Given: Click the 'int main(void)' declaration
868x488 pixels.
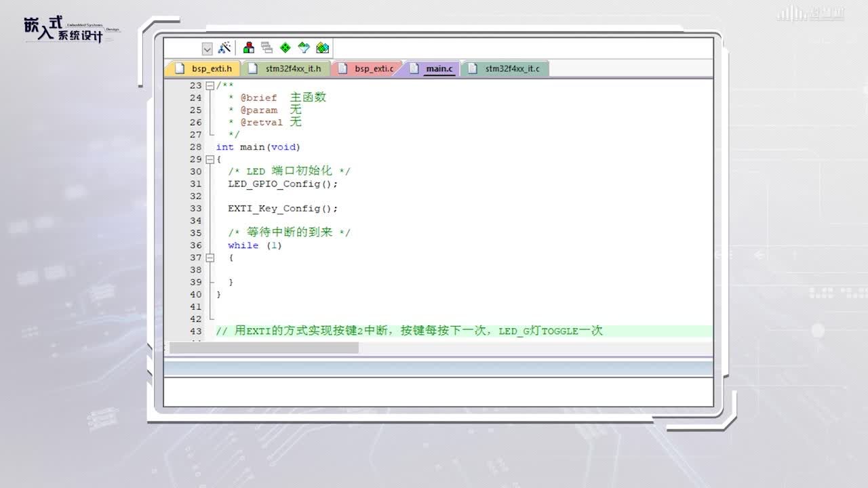Looking at the screenshot, I should 258,147.
